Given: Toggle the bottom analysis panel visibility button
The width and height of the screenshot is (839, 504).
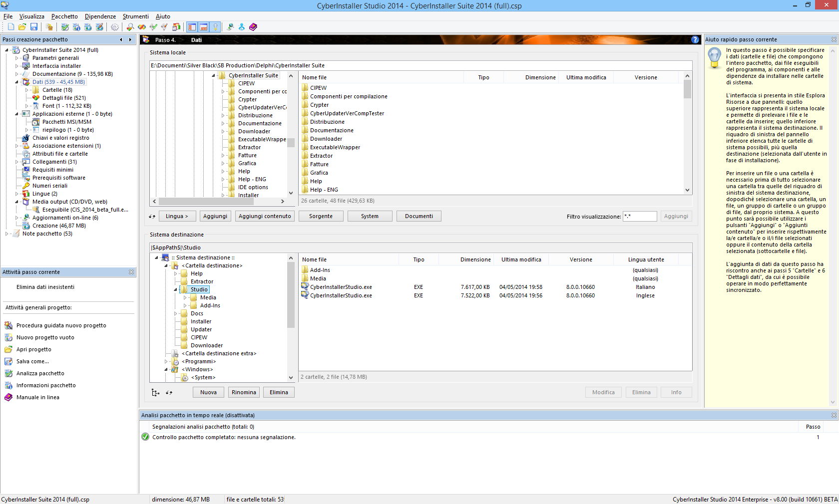Looking at the screenshot, I should tap(204, 27).
